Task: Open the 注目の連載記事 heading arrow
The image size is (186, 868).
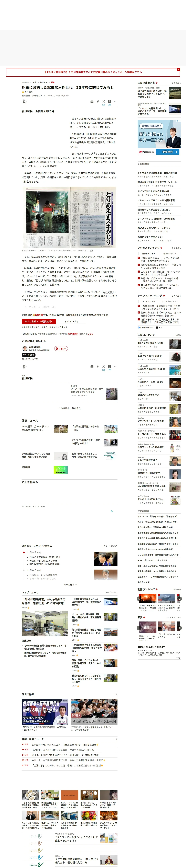Action: (157, 83)
